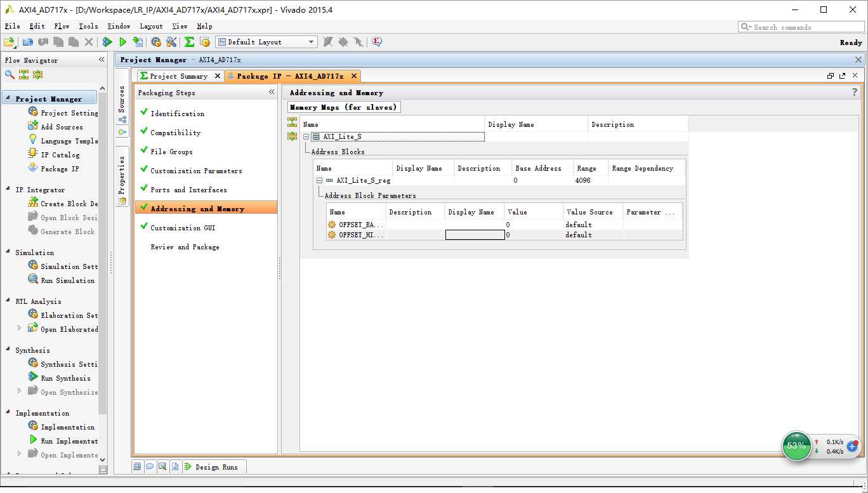Close the Project Summary tab
Image resolution: width=868 pixels, height=493 pixels.
click(x=218, y=76)
